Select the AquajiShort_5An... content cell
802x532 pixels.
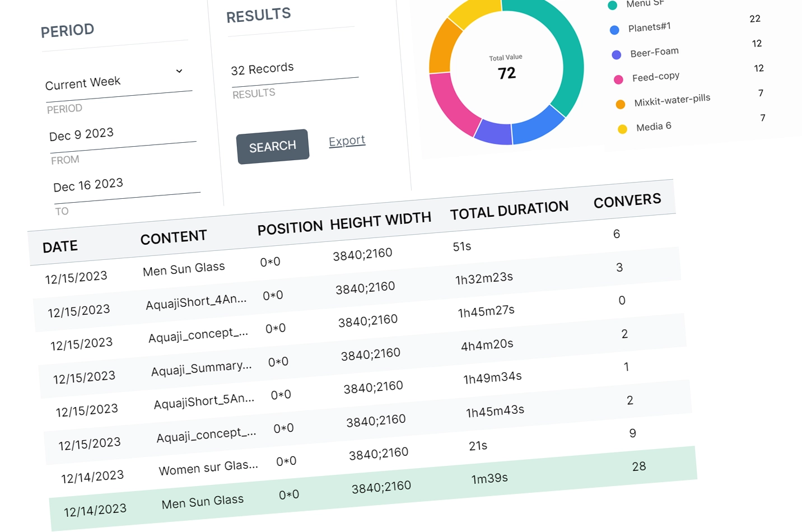(x=204, y=401)
